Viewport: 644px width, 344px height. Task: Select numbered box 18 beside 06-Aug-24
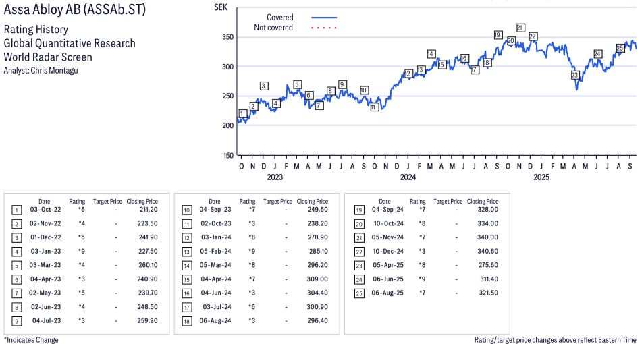(186, 320)
